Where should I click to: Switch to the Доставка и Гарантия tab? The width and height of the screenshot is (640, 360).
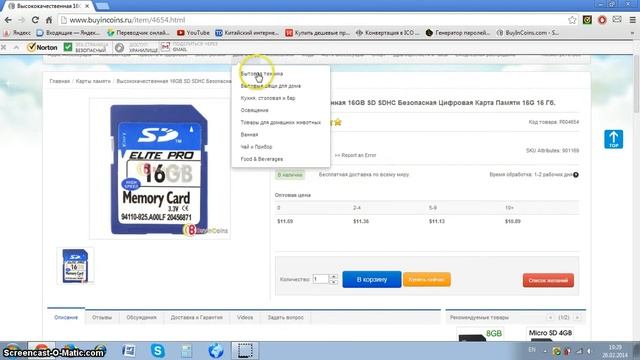[196, 317]
